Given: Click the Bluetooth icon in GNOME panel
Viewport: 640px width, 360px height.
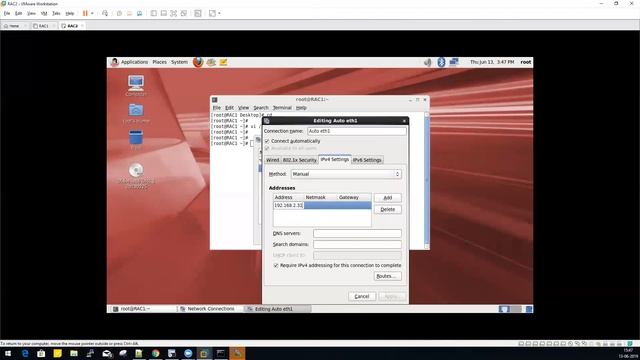Looking at the screenshot, I should click(x=441, y=62).
